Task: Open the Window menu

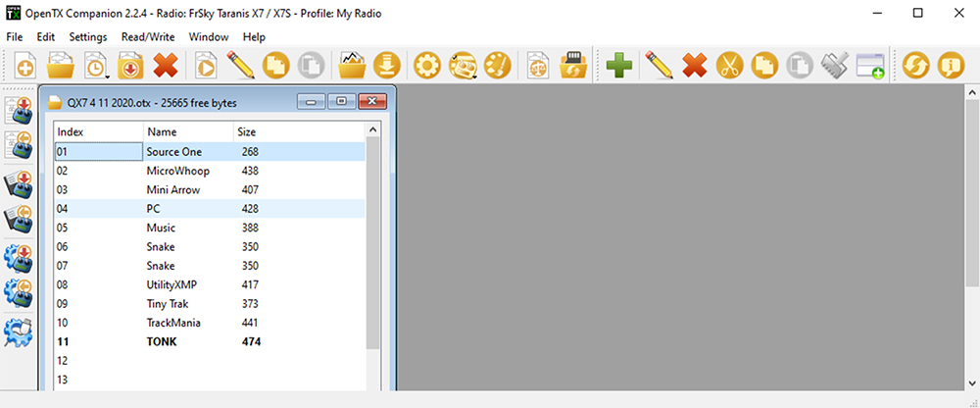Action: point(209,37)
